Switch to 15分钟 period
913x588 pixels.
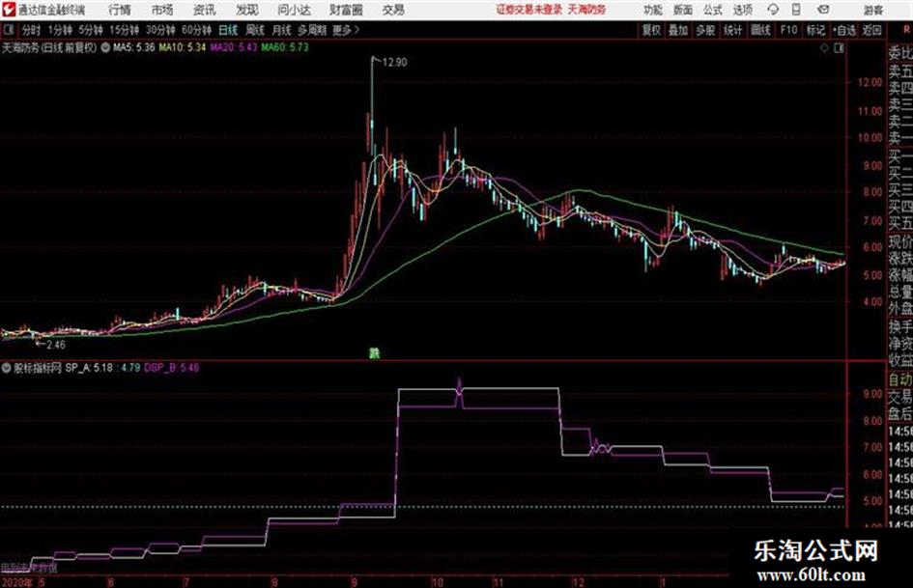(x=124, y=30)
